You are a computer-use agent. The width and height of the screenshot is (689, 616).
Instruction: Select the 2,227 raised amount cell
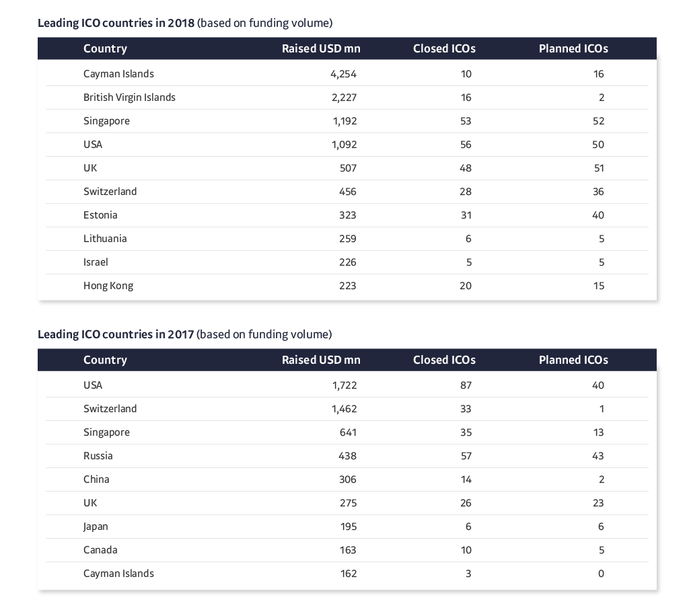(344, 98)
